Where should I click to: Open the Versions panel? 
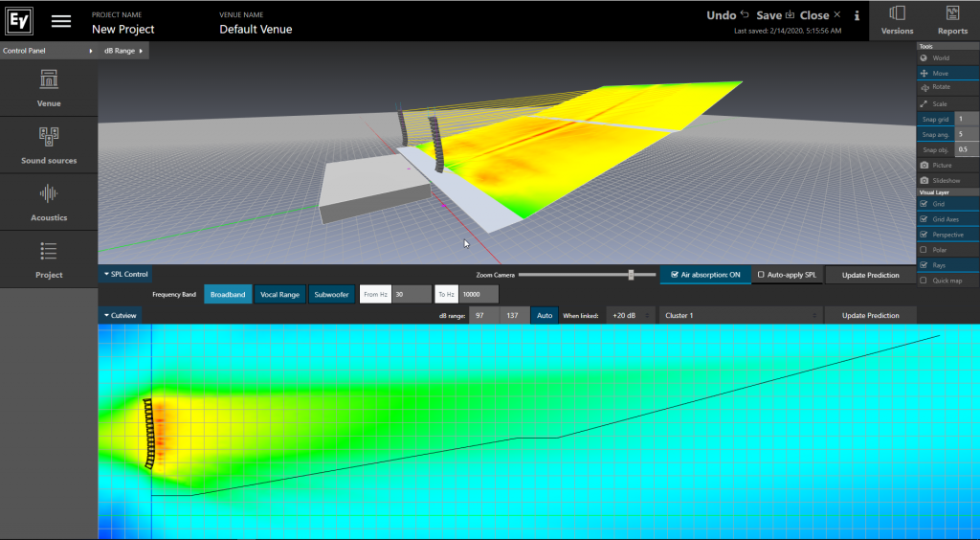tap(897, 21)
